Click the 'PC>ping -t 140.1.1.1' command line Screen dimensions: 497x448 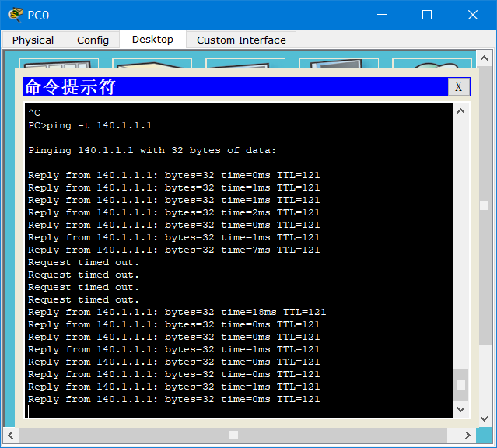click(90, 125)
